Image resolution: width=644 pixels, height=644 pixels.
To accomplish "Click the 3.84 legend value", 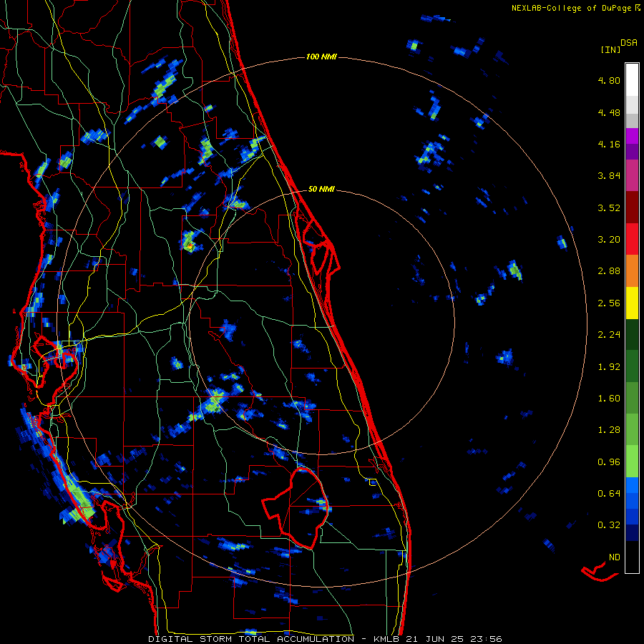I will (609, 176).
